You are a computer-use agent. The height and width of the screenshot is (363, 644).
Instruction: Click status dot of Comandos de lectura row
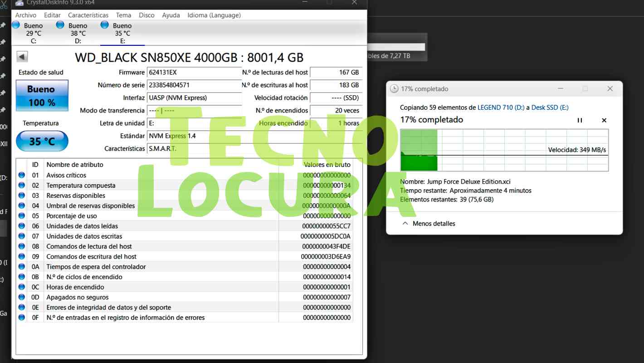pos(21,246)
